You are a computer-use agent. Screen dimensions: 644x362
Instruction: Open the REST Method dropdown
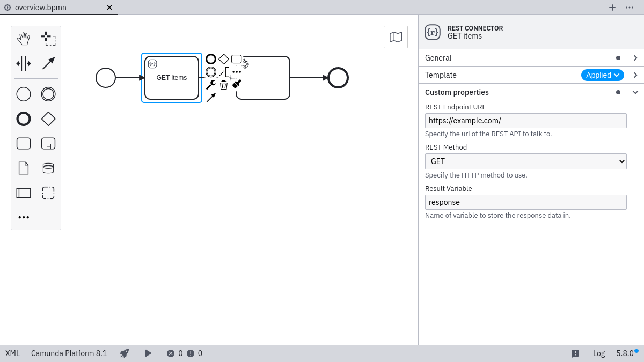[x=525, y=161]
